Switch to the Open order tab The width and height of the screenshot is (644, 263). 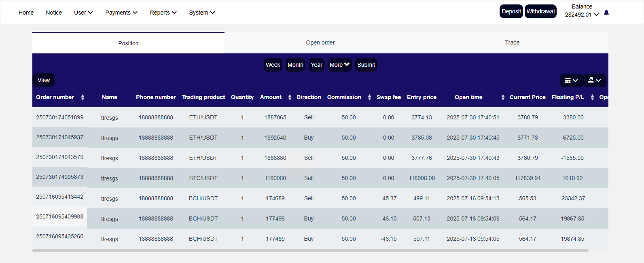(x=320, y=42)
